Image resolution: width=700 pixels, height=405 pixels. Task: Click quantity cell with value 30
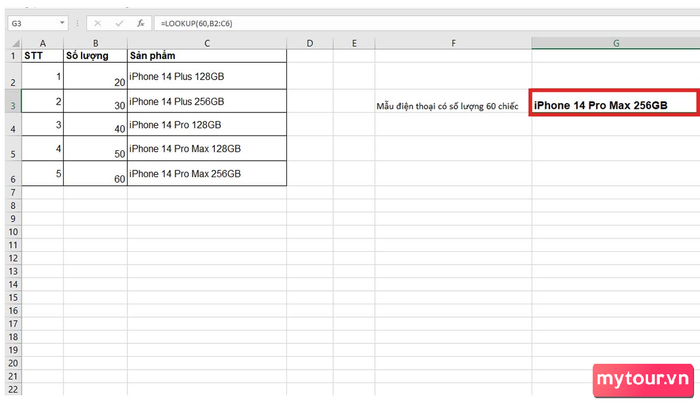click(x=96, y=101)
